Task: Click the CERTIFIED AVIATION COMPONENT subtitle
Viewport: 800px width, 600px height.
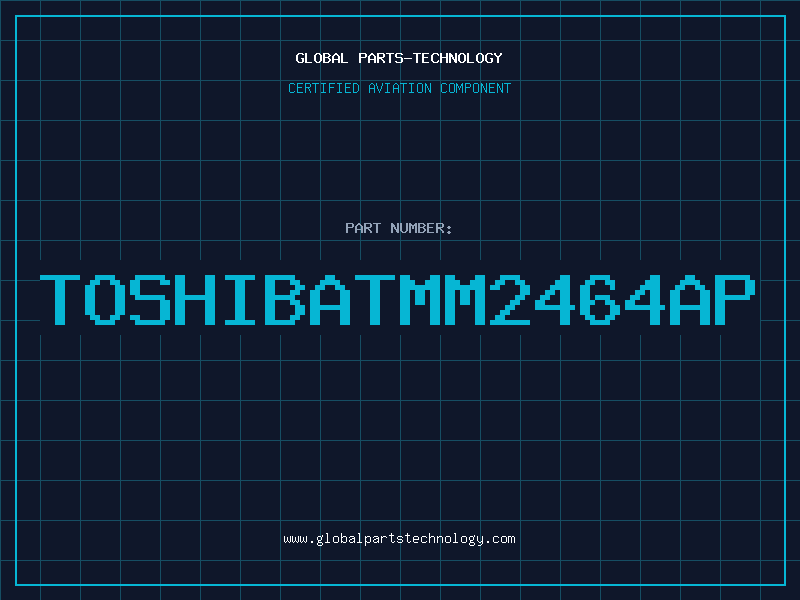Action: [x=399, y=88]
